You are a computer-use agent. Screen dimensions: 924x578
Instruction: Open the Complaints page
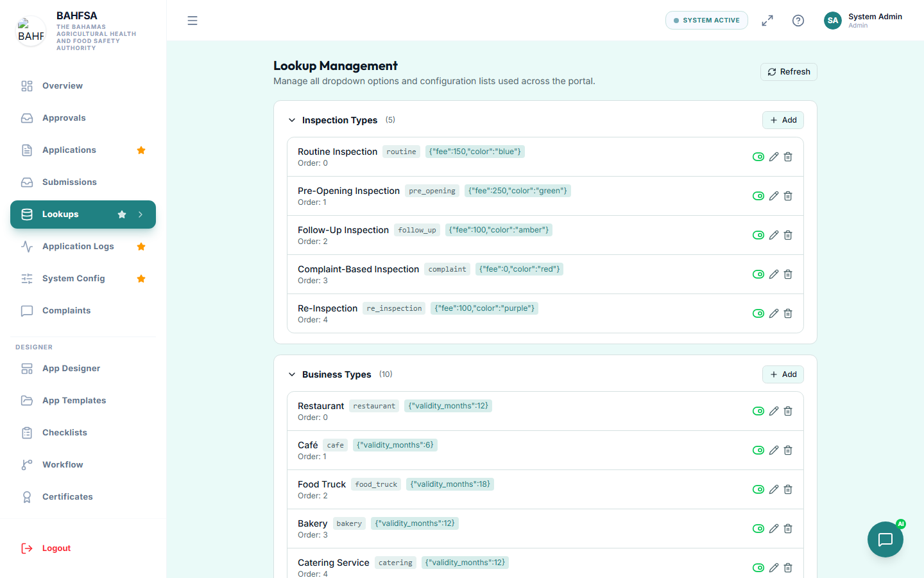83,311
